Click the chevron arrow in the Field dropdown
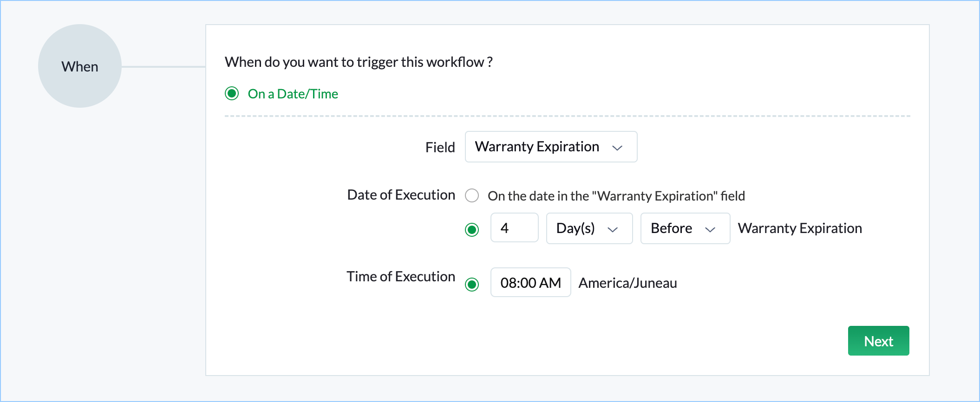 point(617,148)
